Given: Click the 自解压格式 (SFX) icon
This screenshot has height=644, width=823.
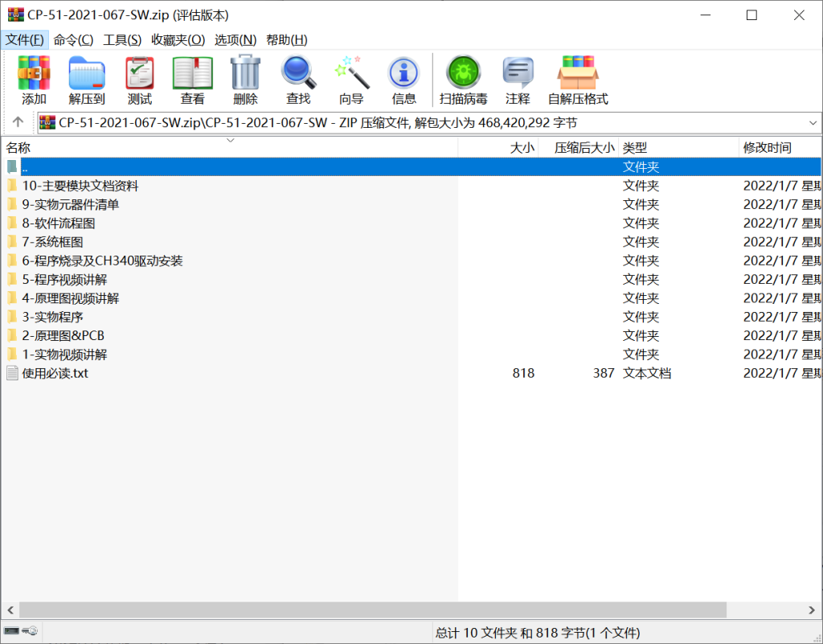Looking at the screenshot, I should tap(578, 80).
